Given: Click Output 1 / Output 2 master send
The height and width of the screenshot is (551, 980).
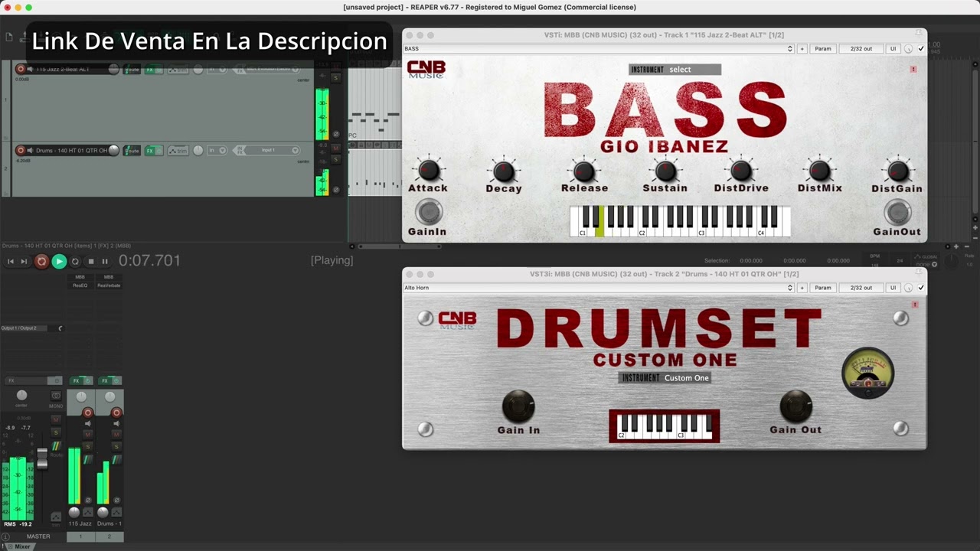Looking at the screenshot, I should [x=25, y=328].
